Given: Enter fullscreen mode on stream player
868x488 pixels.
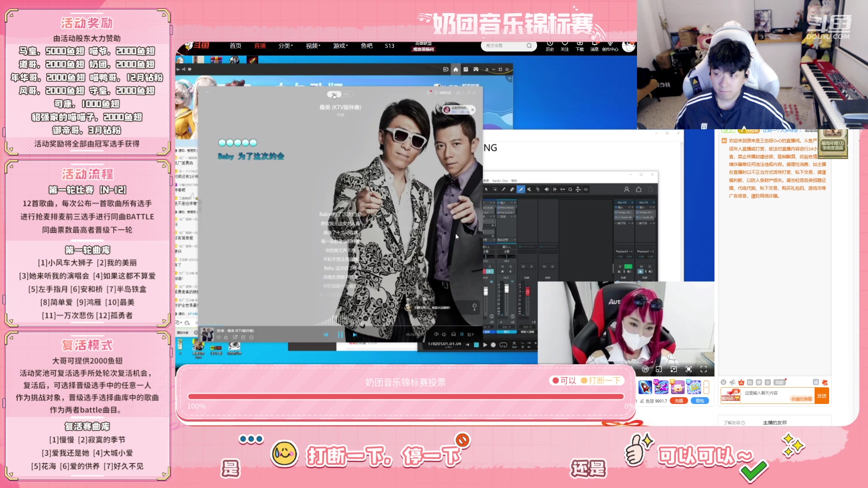Looking at the screenshot, I should (703, 369).
